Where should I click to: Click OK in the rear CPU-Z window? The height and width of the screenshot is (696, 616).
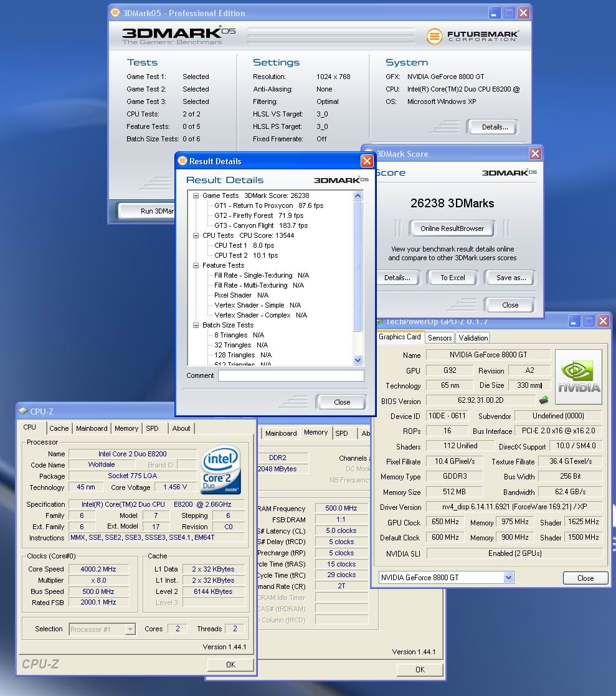(x=420, y=669)
